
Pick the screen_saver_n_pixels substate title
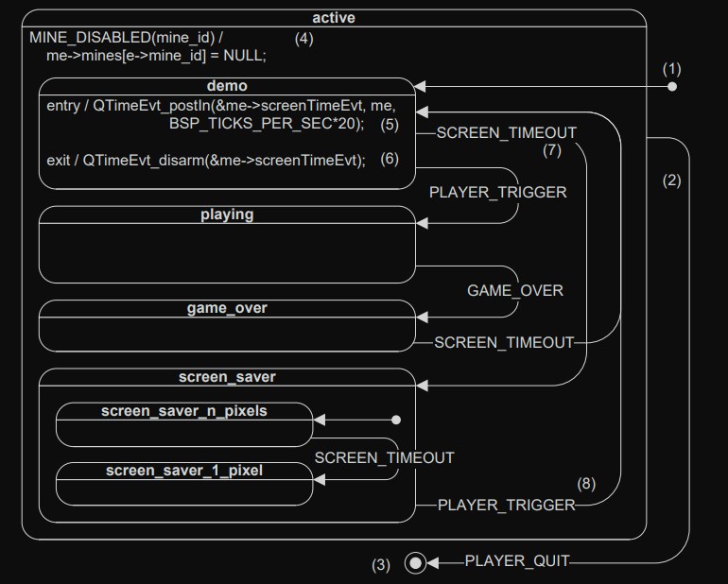[x=184, y=411]
